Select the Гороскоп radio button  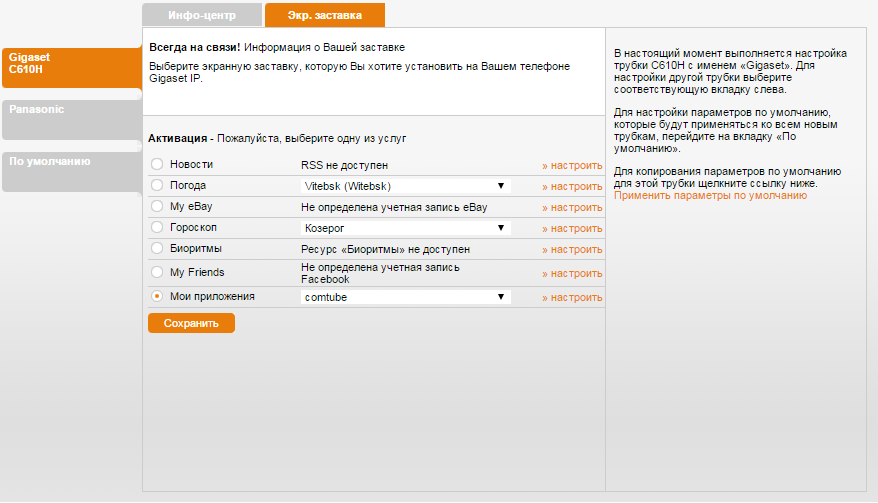tap(156, 227)
